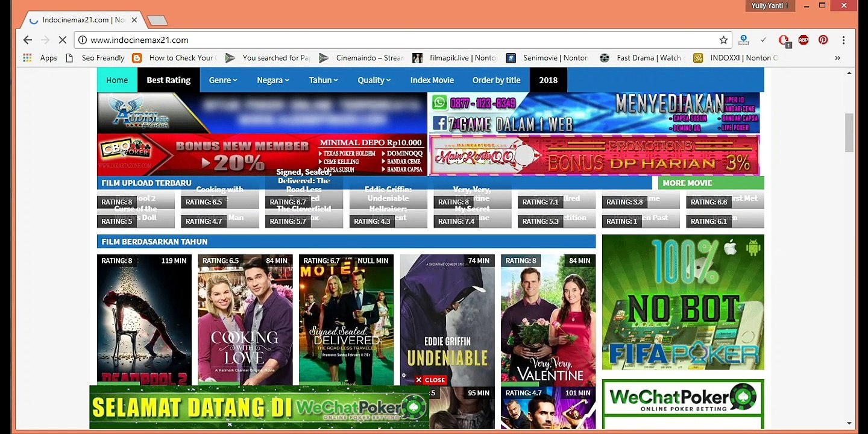Click the SELAMAT DATANG WeChatPoker banner
868x434 pixels.
coord(259,407)
